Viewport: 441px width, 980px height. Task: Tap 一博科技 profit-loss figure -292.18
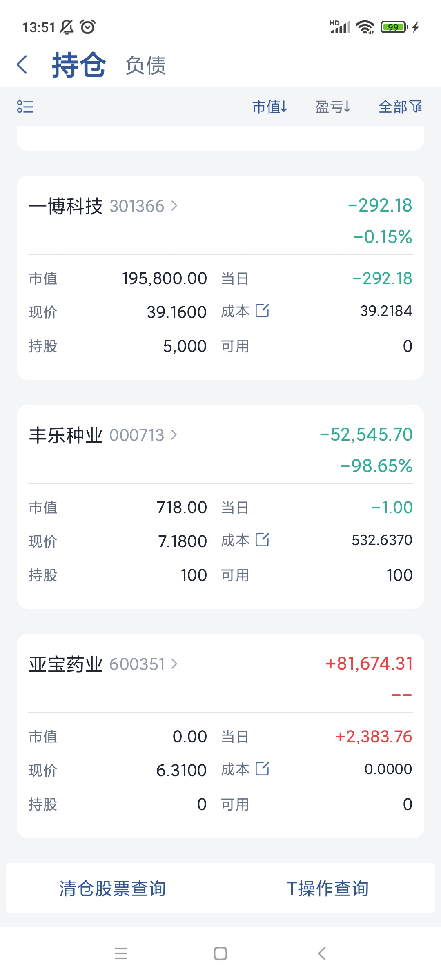[x=380, y=205]
